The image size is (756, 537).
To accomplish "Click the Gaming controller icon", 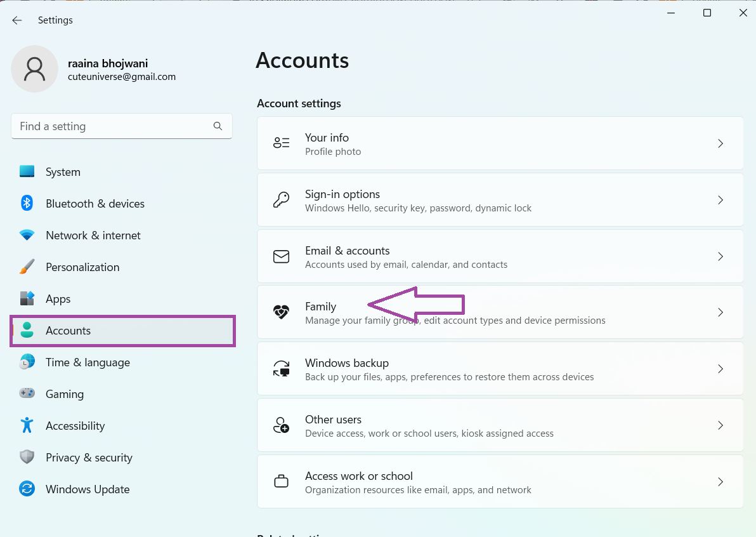I will tap(27, 394).
